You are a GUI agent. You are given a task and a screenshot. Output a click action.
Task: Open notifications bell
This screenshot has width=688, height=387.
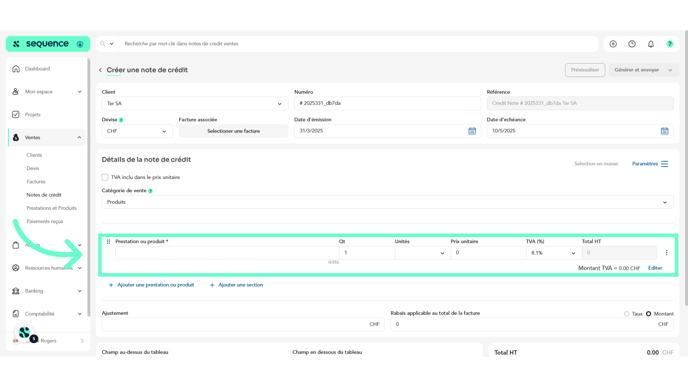click(651, 44)
